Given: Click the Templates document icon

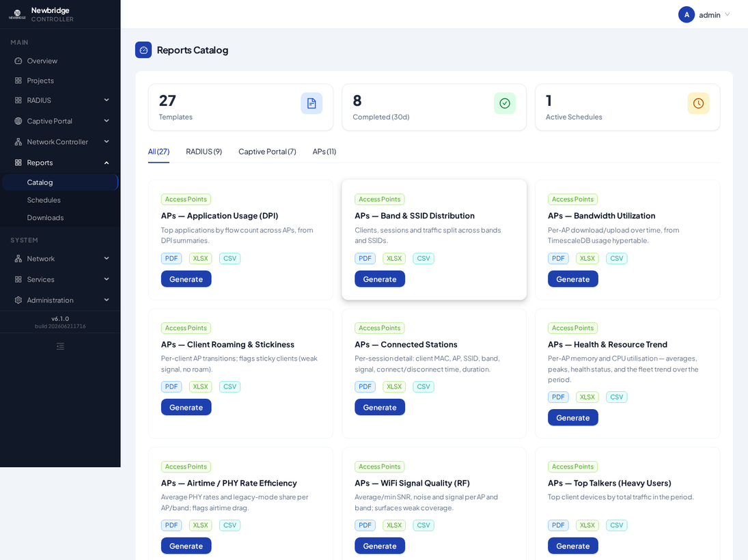Looking at the screenshot, I should point(311,104).
